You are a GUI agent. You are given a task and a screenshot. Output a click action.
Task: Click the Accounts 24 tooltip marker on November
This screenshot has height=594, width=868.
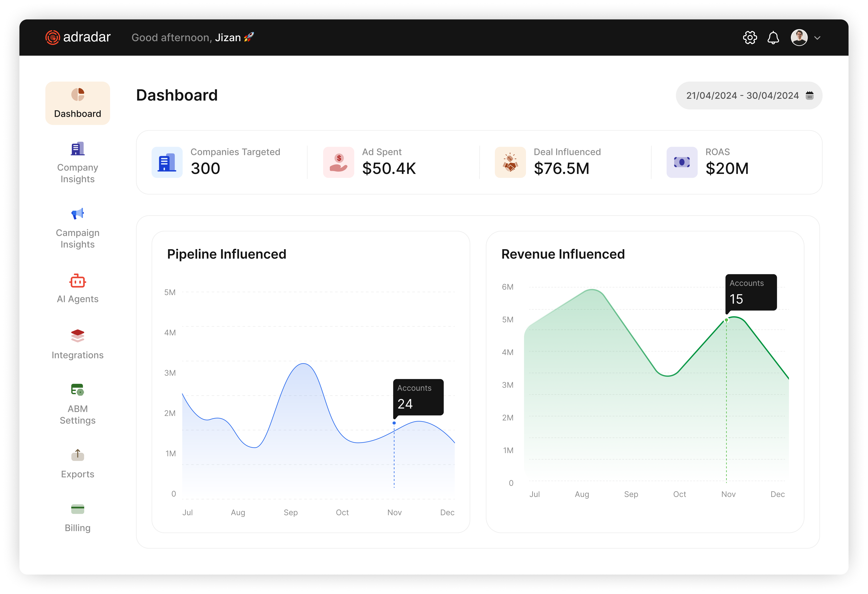click(418, 397)
